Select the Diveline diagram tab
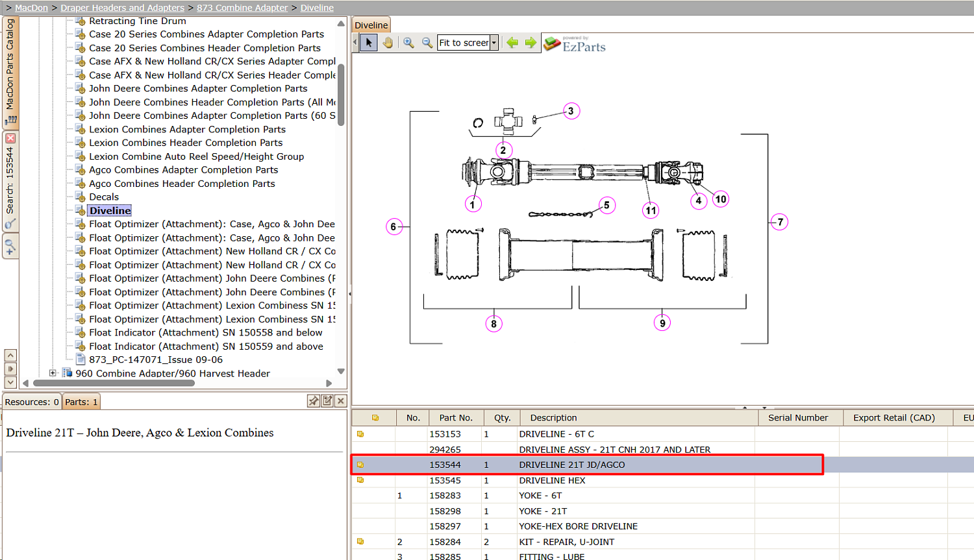This screenshot has height=560, width=974. click(x=371, y=25)
